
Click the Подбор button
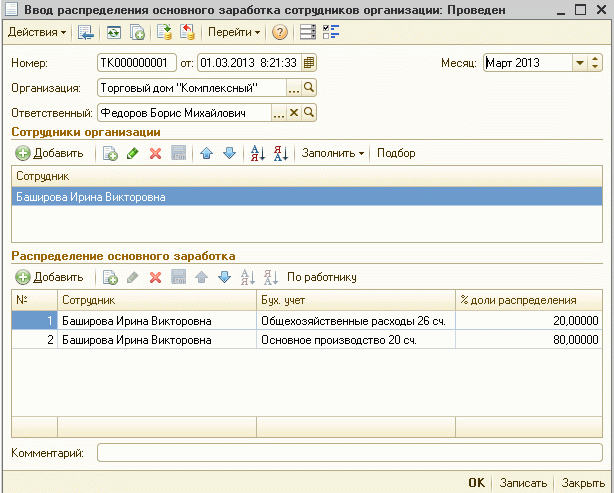point(396,153)
